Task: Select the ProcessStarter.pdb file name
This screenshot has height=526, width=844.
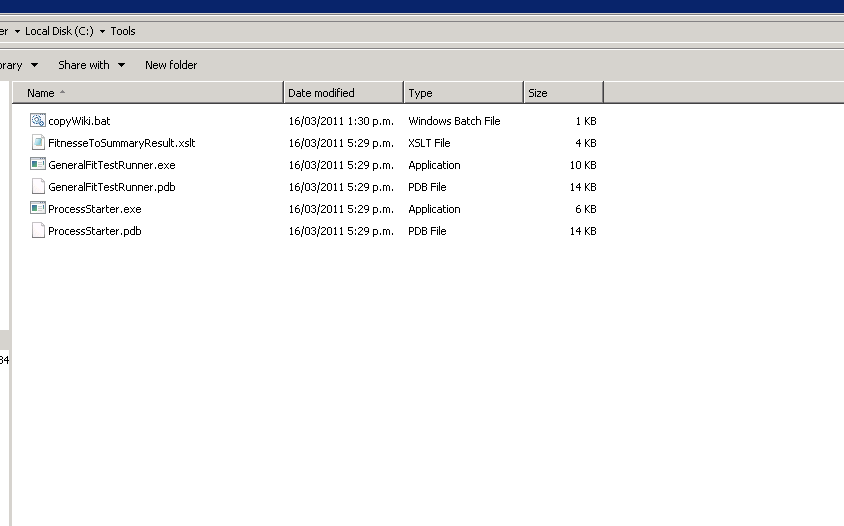Action: (95, 231)
